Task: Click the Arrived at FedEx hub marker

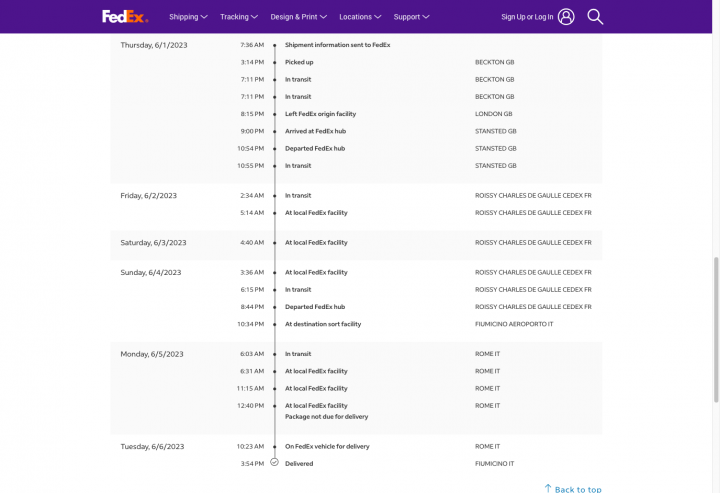Action: [x=275, y=131]
